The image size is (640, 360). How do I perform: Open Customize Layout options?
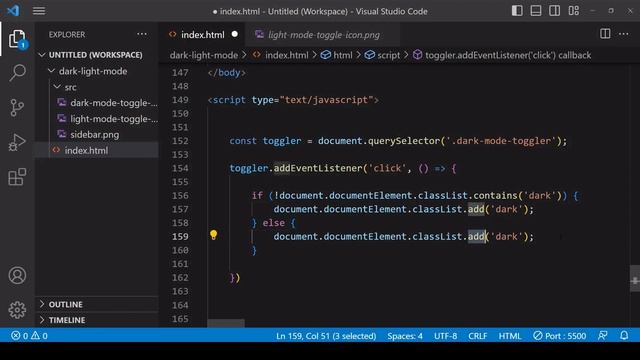click(573, 11)
